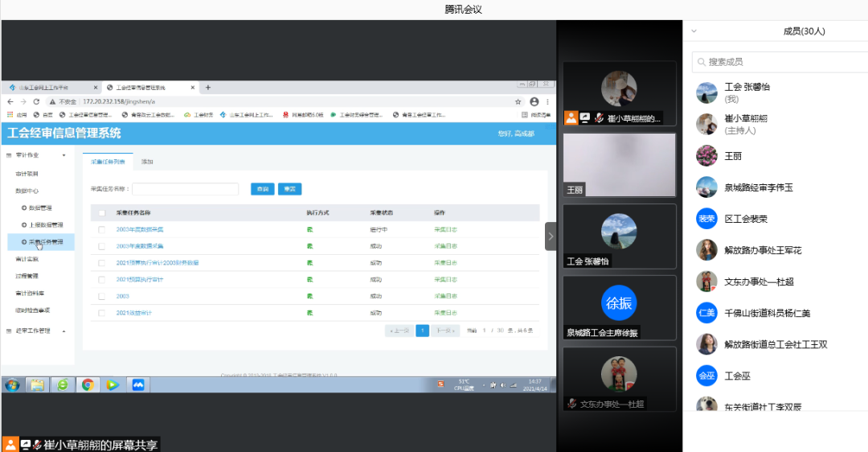This screenshot has width=868, height=452.
Task: Open a new browser tab with plus icon
Action: (x=208, y=87)
